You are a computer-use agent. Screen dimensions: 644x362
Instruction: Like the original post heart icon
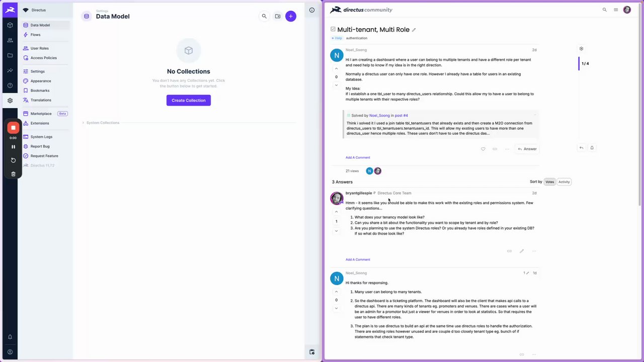[x=483, y=149]
